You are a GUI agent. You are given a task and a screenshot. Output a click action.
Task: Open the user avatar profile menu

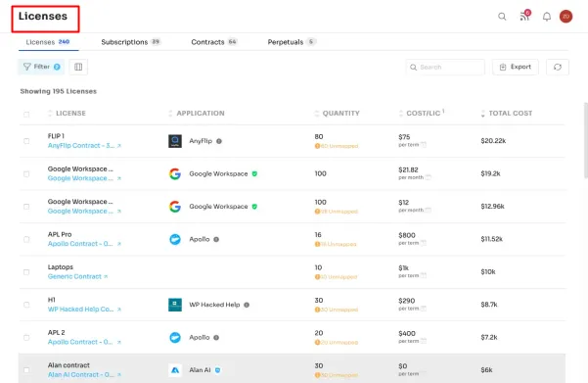click(x=565, y=16)
